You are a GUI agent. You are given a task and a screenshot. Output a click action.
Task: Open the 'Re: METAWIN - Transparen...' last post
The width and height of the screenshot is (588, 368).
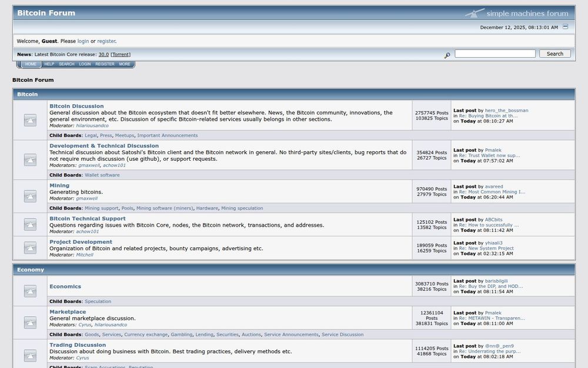492,318
